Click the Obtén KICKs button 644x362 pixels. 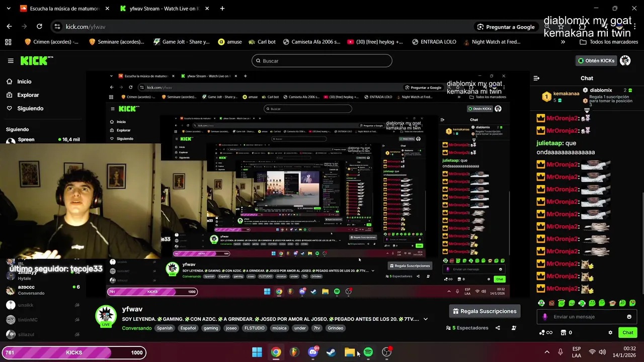596,61
